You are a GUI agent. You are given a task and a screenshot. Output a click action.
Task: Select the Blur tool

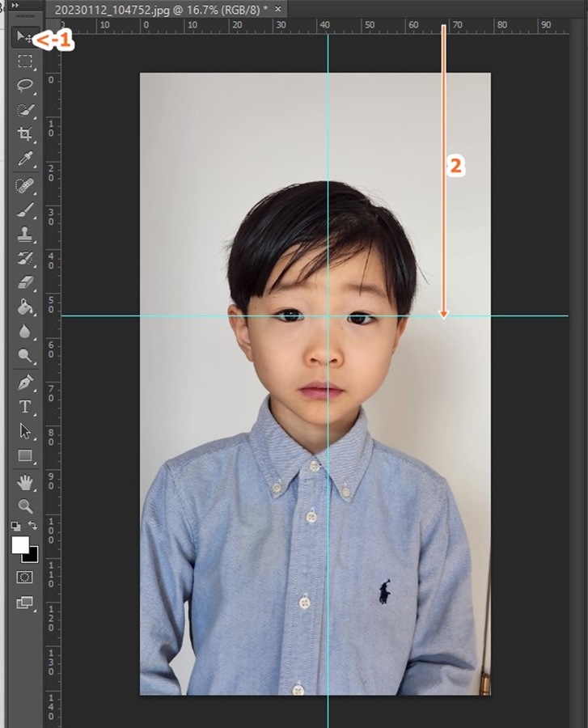(x=24, y=332)
